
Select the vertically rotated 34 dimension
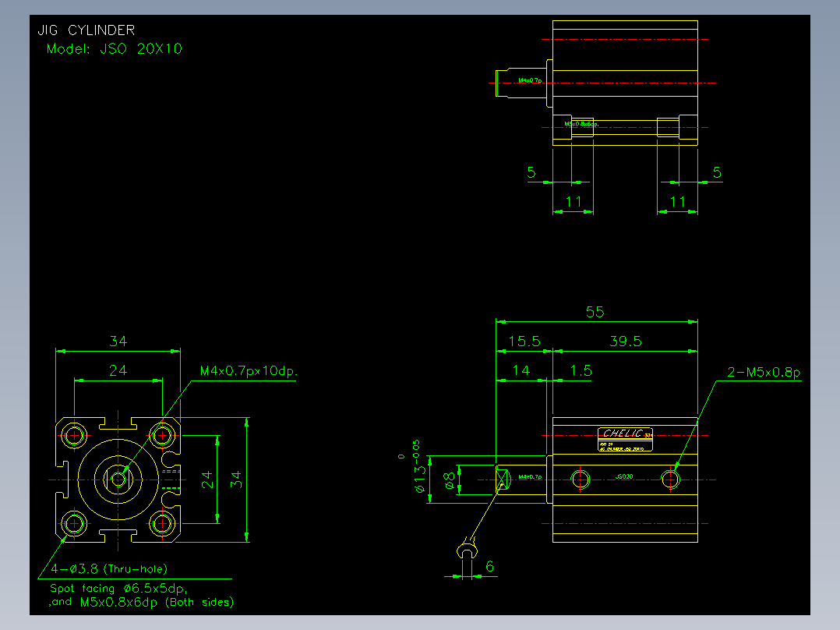click(x=236, y=480)
